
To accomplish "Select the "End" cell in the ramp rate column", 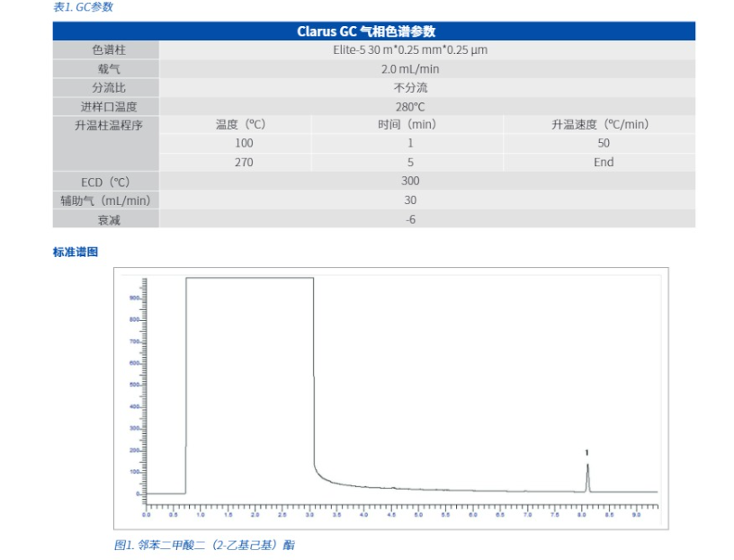I will [604, 163].
